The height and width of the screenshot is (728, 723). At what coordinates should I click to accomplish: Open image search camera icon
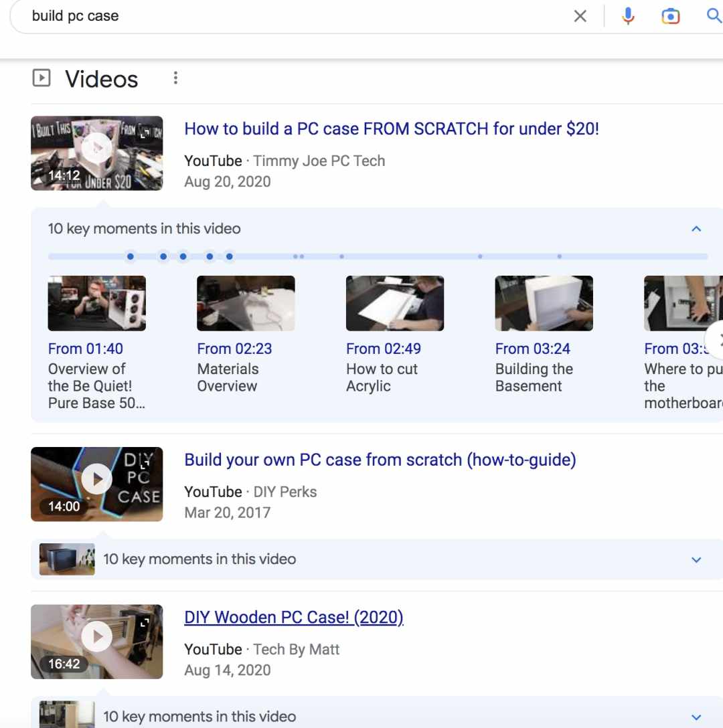(671, 16)
